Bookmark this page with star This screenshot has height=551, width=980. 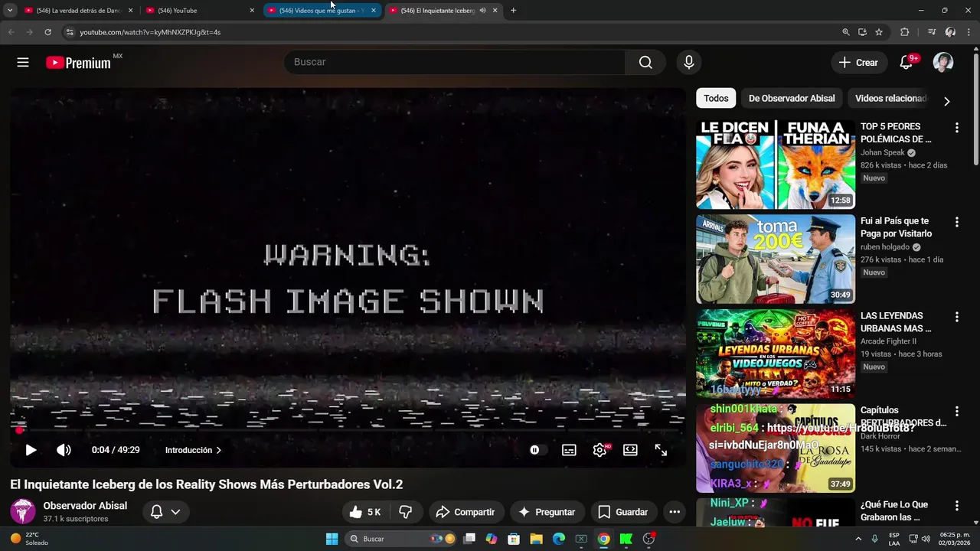(x=879, y=32)
